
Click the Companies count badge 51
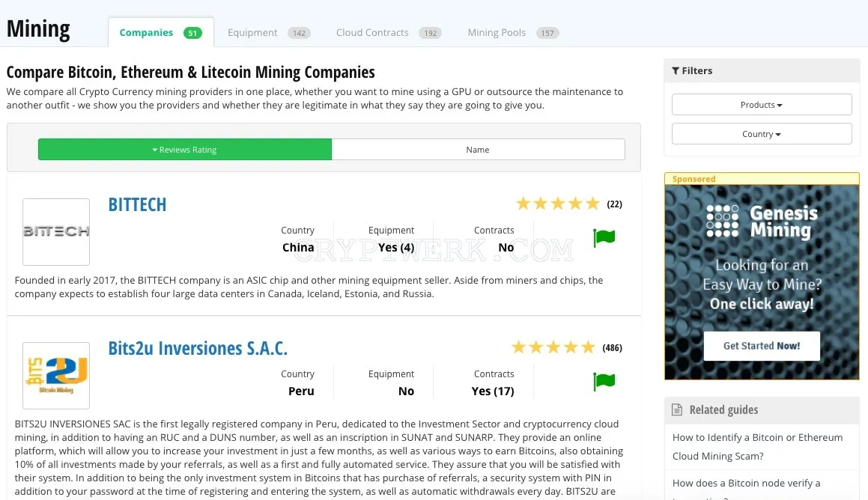coord(192,33)
